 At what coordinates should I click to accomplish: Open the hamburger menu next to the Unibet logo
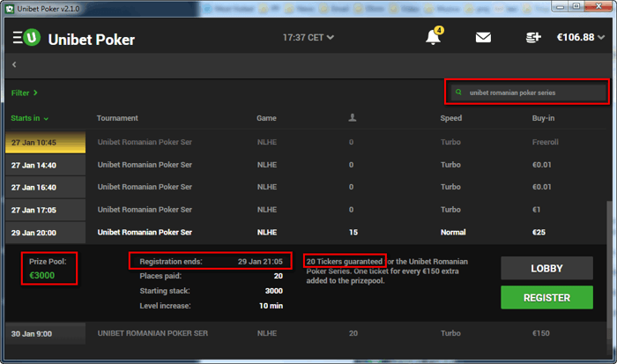point(18,38)
